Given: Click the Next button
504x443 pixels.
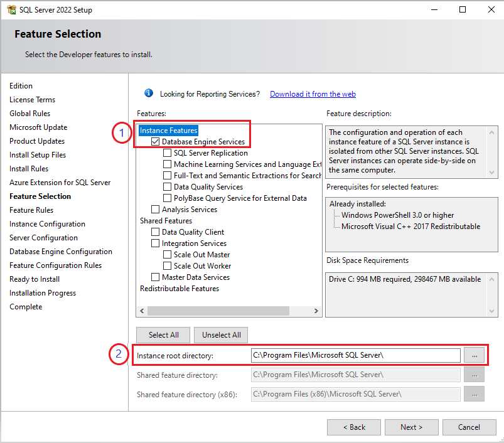Looking at the screenshot, I should pyautogui.click(x=411, y=427).
